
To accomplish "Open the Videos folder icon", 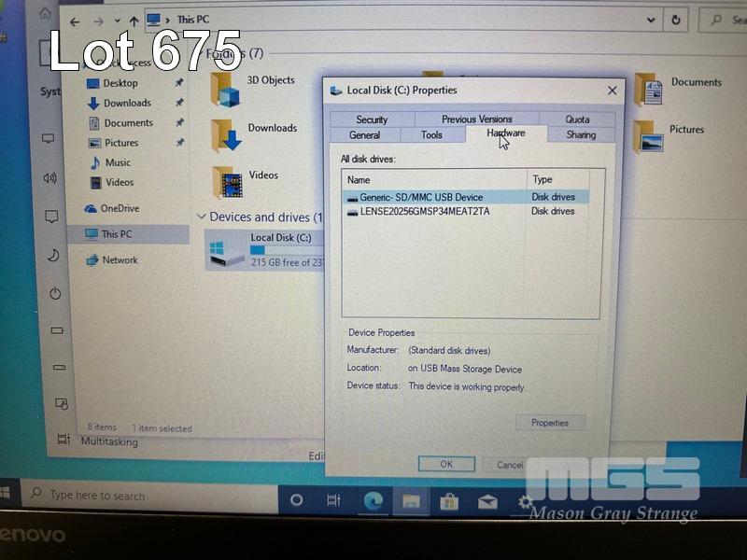I will click(227, 181).
